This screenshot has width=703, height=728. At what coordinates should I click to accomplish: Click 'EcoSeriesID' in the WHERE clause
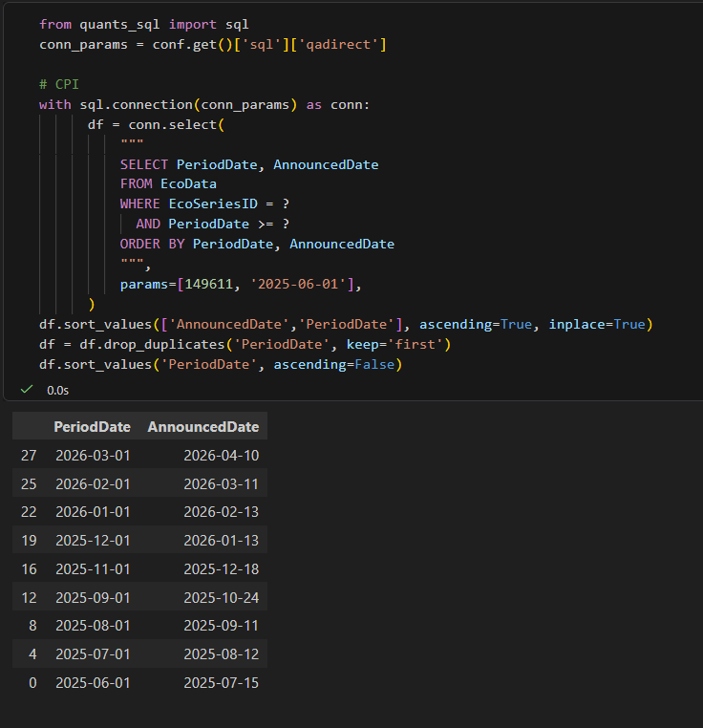213,203
